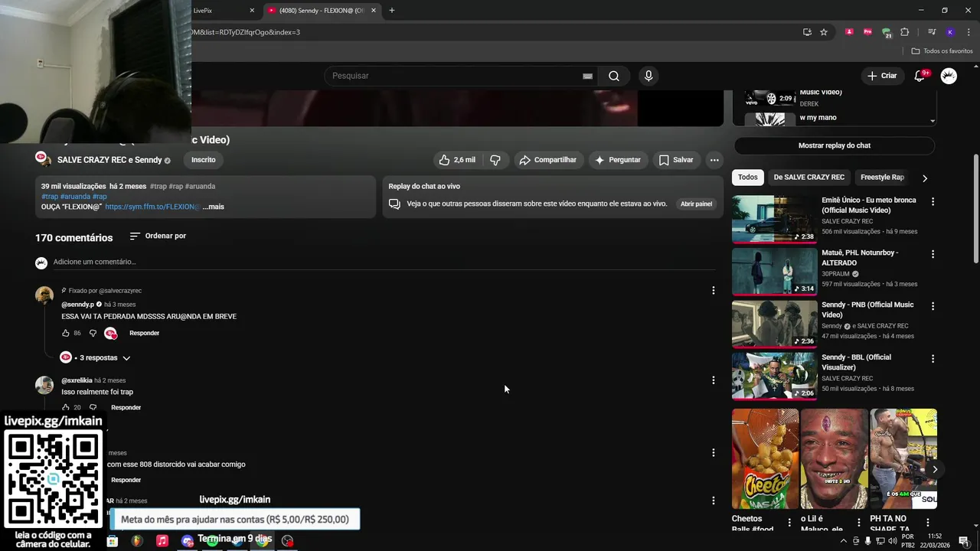Screen dimensions: 980x551
Task: Open YouTube notifications bell
Action: tap(920, 76)
